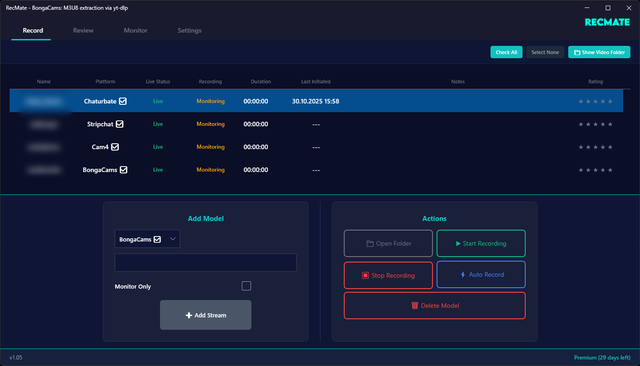Enable the Monitor Only checkbox
Viewport: 640px width, 366px height.
click(x=246, y=286)
